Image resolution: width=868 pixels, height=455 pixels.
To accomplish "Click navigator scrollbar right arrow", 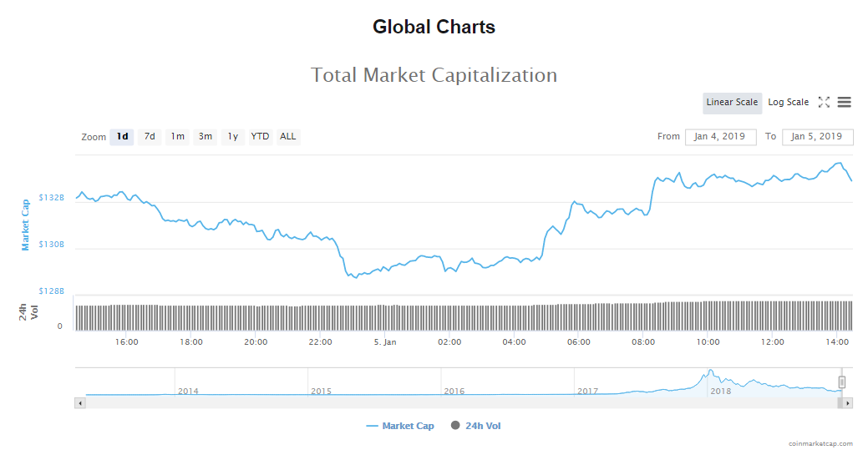I will [x=847, y=402].
